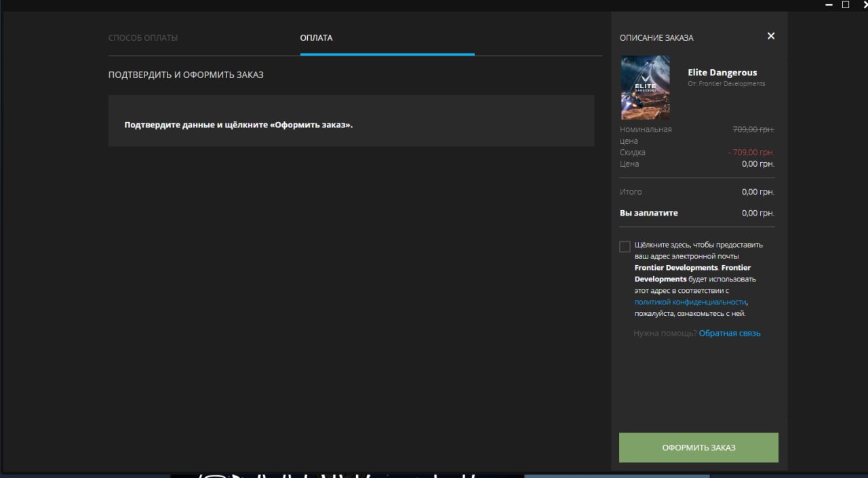The width and height of the screenshot is (868, 478).
Task: Click the «От: Frontier Developments» publisher text
Action: click(726, 84)
